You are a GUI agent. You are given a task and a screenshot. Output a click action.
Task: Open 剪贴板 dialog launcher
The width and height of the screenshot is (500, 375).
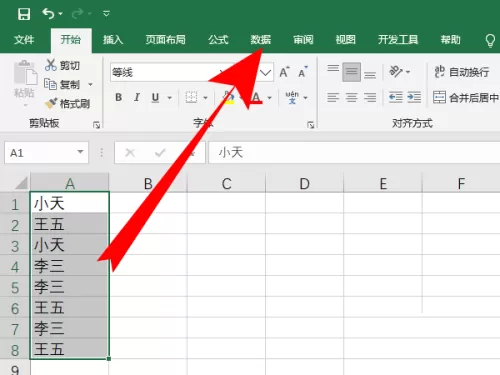97,125
